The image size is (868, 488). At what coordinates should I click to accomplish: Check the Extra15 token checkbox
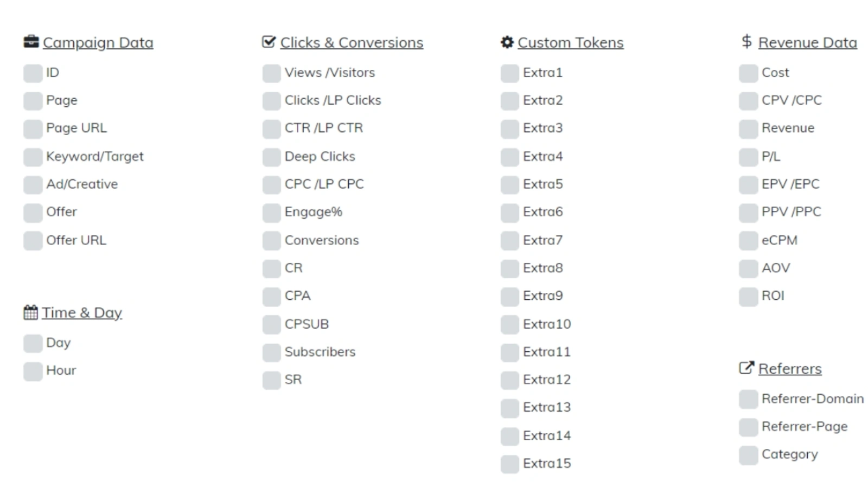pyautogui.click(x=510, y=464)
